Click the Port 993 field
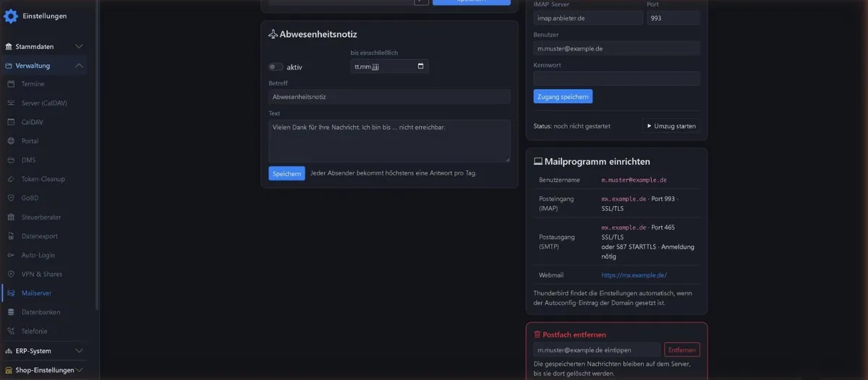 click(673, 18)
